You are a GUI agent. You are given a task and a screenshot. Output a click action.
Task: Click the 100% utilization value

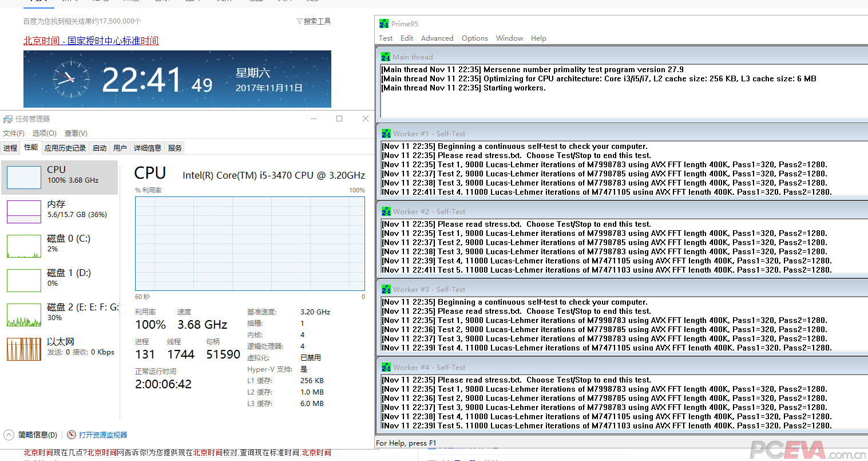(x=150, y=325)
